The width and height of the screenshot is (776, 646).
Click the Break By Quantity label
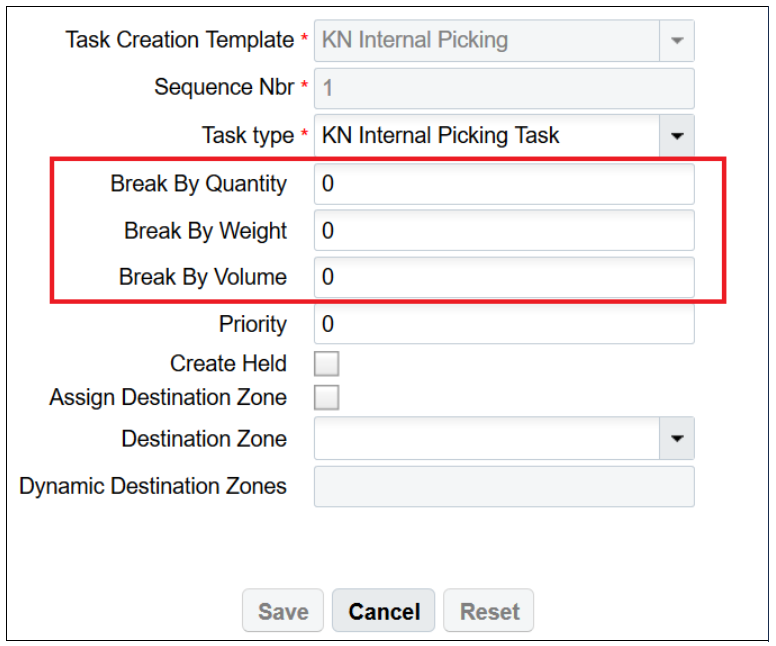[198, 184]
